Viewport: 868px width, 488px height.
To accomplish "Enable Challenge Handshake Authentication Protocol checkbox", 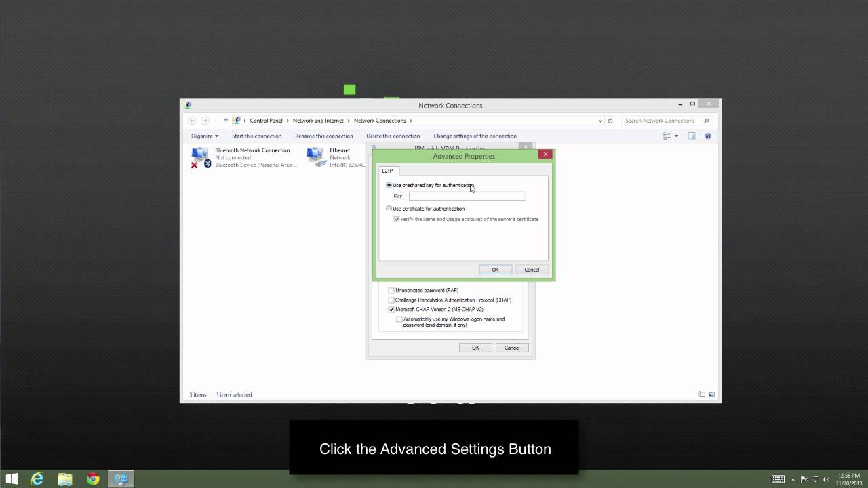I will tap(391, 300).
